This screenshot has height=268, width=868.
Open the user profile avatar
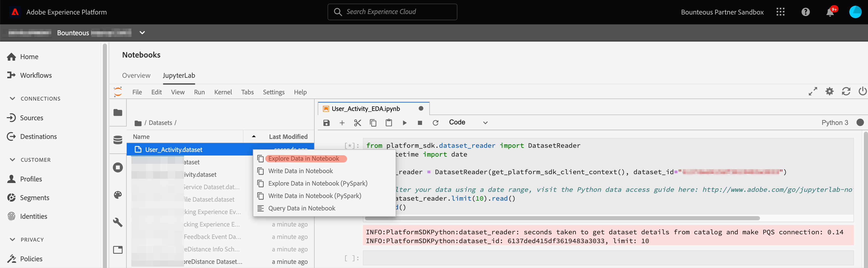pyautogui.click(x=855, y=12)
